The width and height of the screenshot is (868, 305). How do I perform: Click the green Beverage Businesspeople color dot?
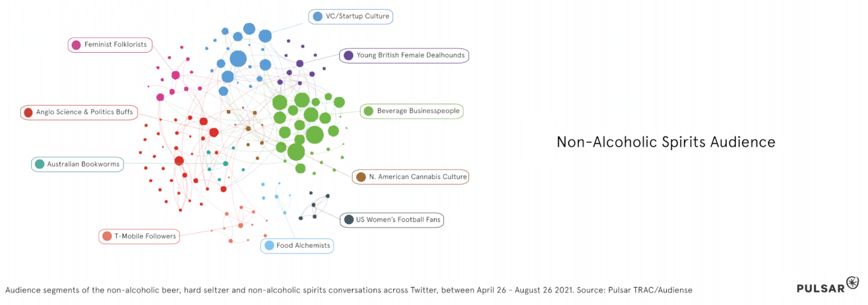(x=369, y=111)
